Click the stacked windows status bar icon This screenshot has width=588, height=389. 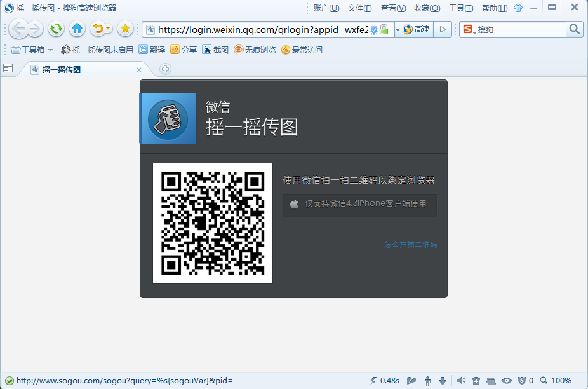click(491, 381)
